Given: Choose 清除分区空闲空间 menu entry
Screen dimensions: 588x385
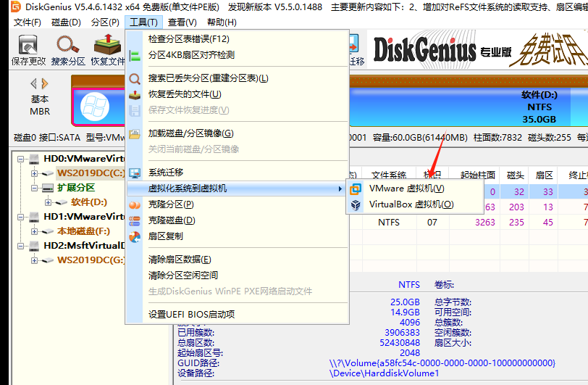Looking at the screenshot, I should 238,276.
